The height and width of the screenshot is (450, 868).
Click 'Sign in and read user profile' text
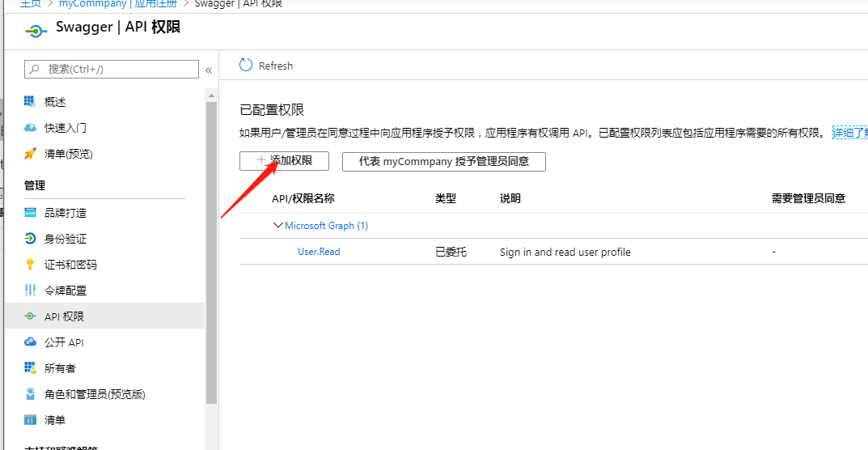[x=565, y=253]
